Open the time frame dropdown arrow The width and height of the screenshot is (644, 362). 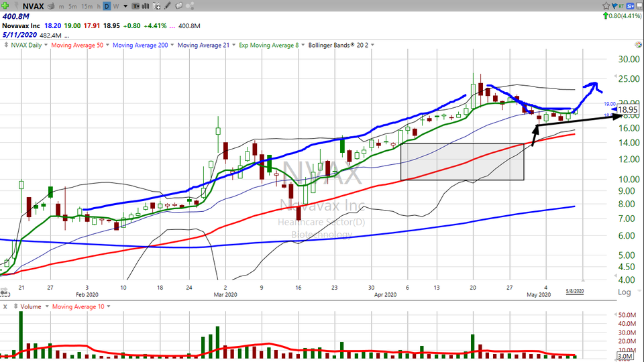[x=125, y=6]
